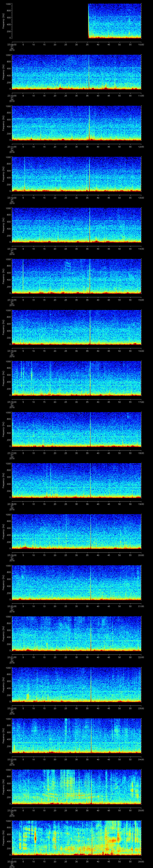Click the "23:16:00" start time label
This screenshot has width=153, height=868.
pyautogui.click(x=12, y=402)
